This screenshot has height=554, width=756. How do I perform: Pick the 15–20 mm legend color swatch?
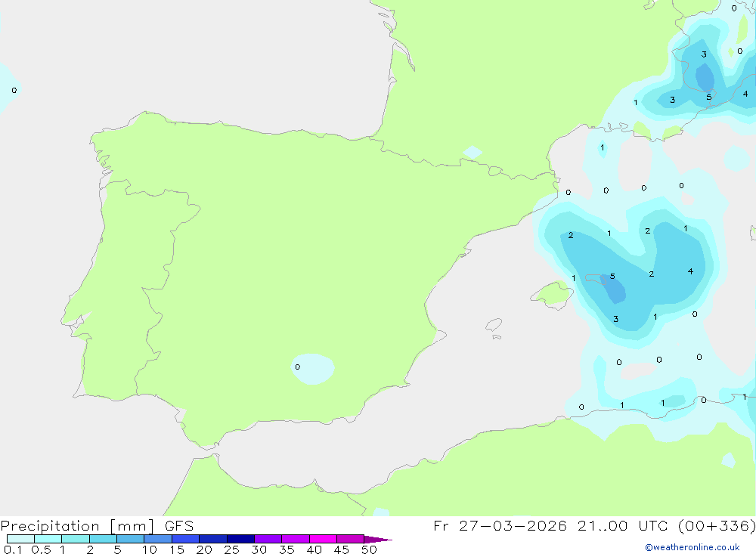(185, 539)
